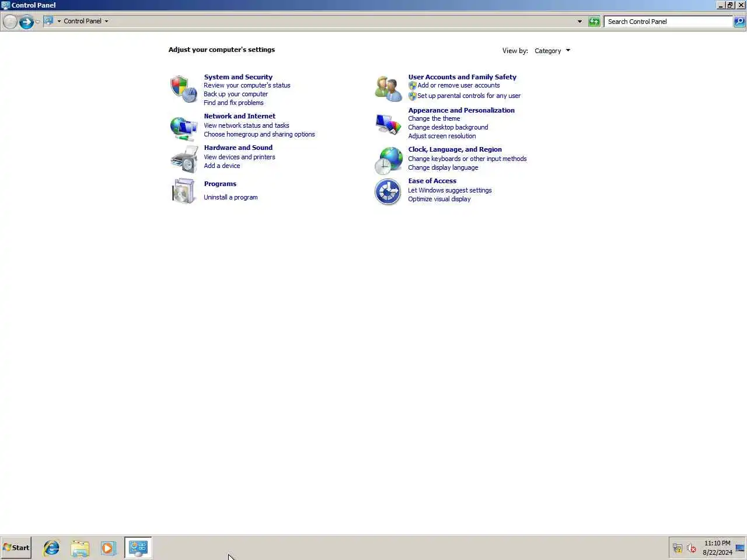Click View devices and printers
This screenshot has height=560, width=747.
[x=239, y=157]
